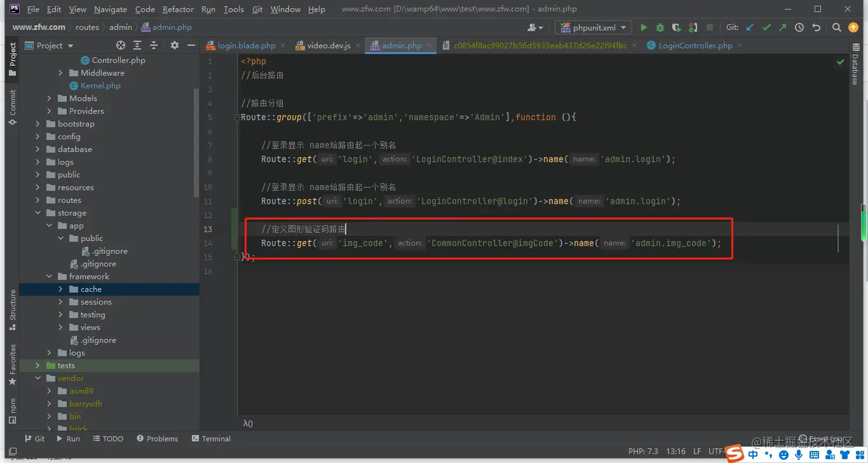Expand the bootstrap folder
Screen dimensions: 868x463
[38, 124]
